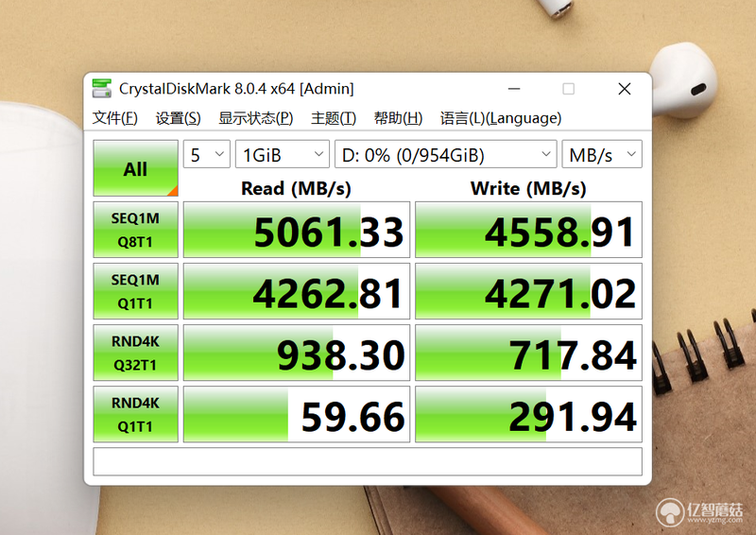756x535 pixels.
Task: Click the Read (MB/s) column header
Action: (296, 188)
